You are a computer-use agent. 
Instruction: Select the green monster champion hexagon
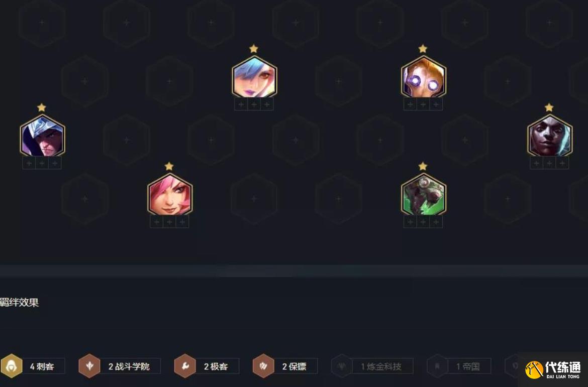[x=423, y=194]
